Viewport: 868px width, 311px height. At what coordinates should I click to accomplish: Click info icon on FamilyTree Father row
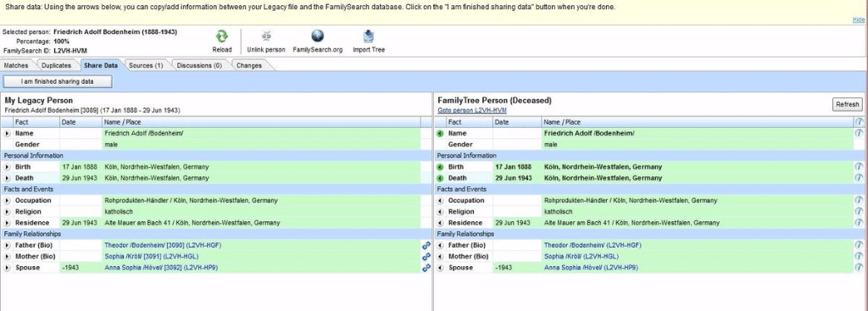pos(860,245)
